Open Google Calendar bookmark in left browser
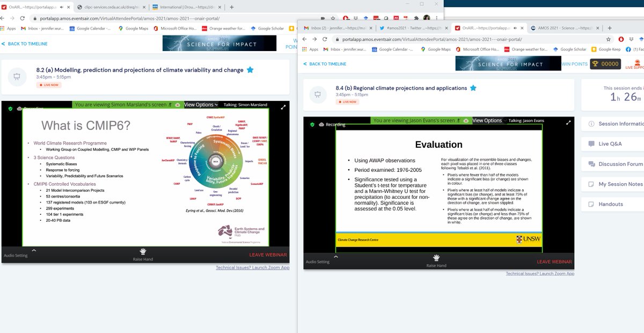Viewport: 644px width, 333px height. pyautogui.click(x=91, y=28)
